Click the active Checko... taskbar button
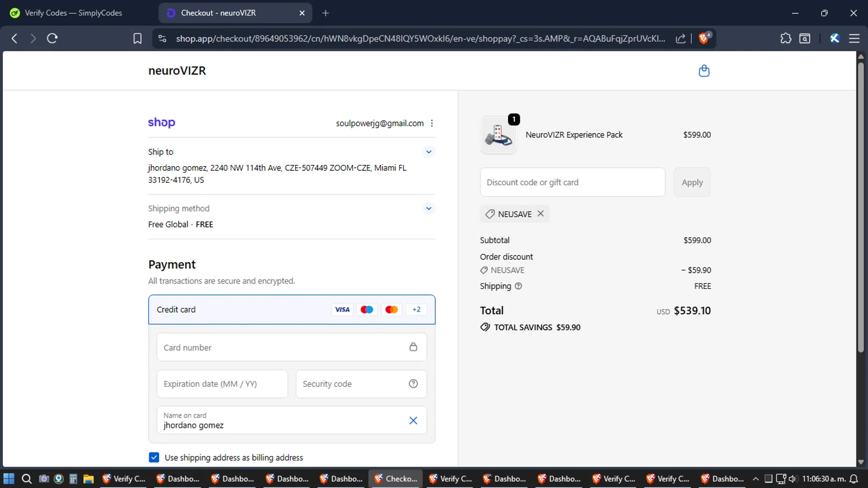868x488 pixels. click(396, 479)
